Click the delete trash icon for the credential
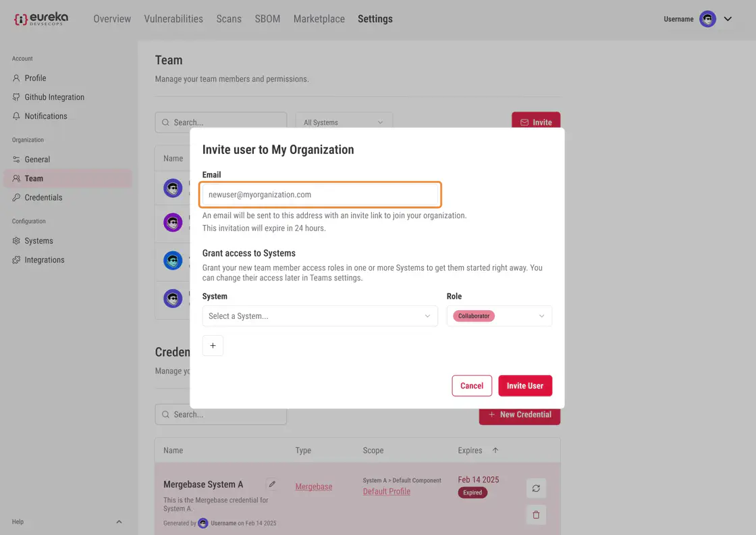Screen dimensions: 756x535 pos(536,515)
